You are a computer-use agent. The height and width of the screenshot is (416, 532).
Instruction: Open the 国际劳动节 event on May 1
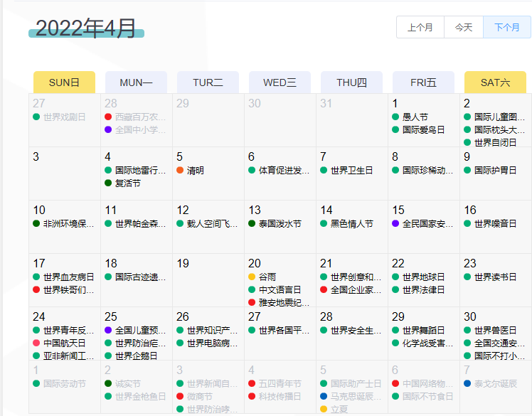click(65, 384)
